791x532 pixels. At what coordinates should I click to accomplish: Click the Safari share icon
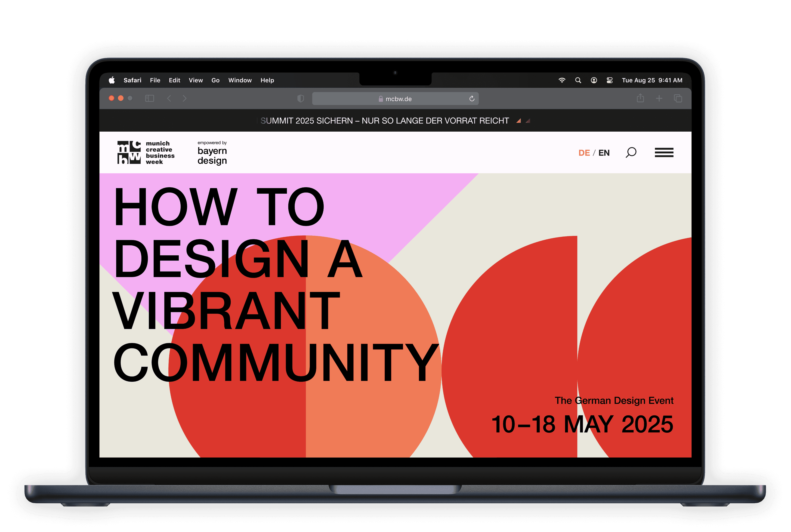(640, 98)
